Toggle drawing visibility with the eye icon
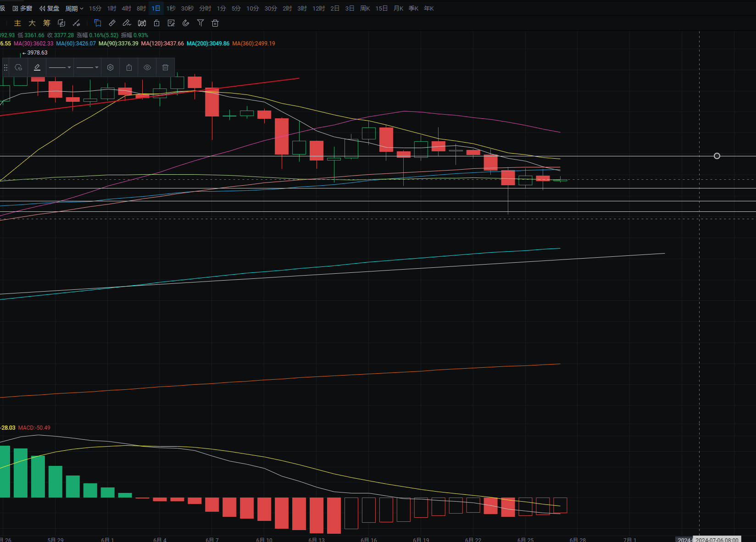756x542 pixels. tap(147, 67)
